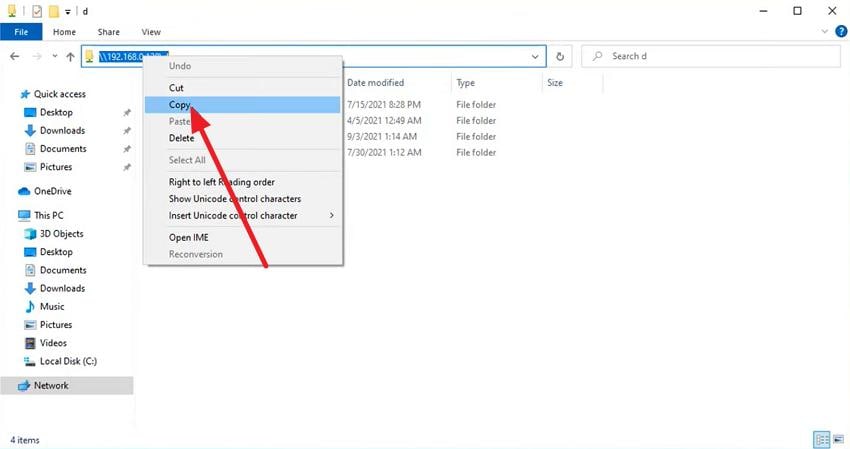Click Pictures icon under This PC
850x449 pixels.
[30, 325]
